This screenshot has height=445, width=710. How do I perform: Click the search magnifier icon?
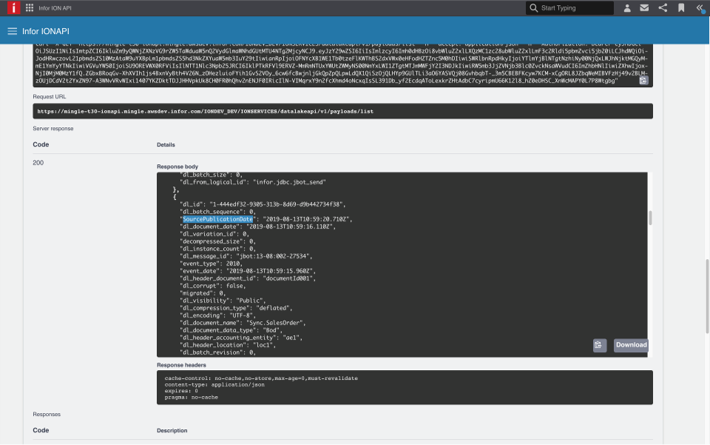[534, 8]
